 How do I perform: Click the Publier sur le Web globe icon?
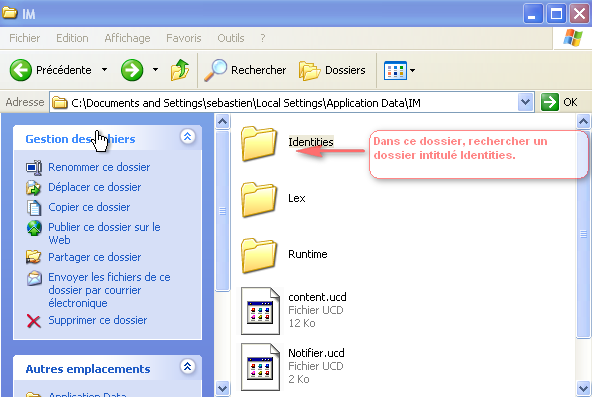pos(34,228)
